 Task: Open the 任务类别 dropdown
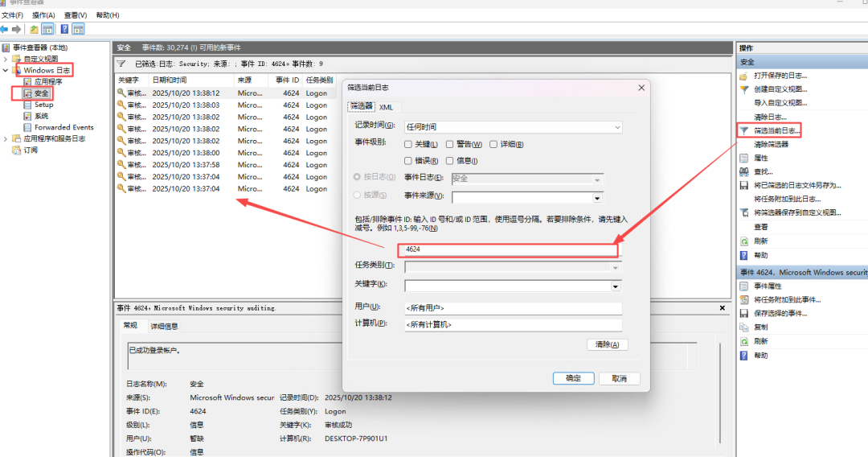click(513, 267)
